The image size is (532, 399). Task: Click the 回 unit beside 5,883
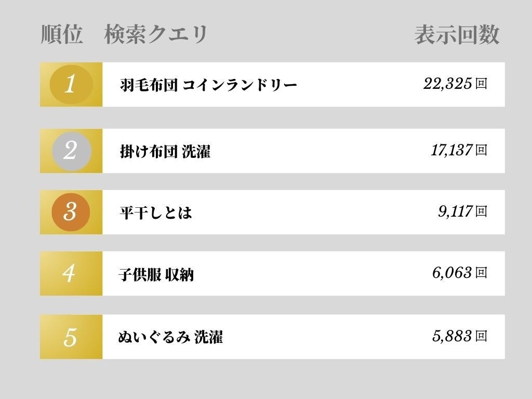[481, 336]
